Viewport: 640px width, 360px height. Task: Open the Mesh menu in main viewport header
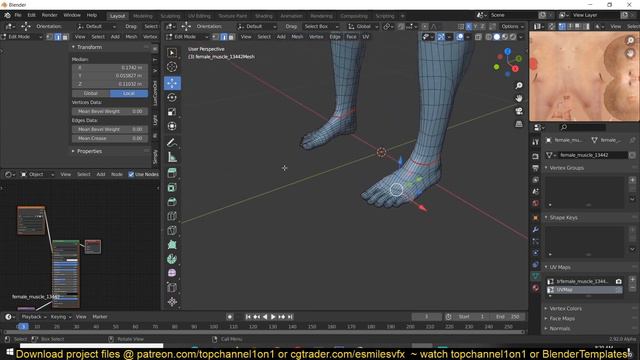pos(297,37)
